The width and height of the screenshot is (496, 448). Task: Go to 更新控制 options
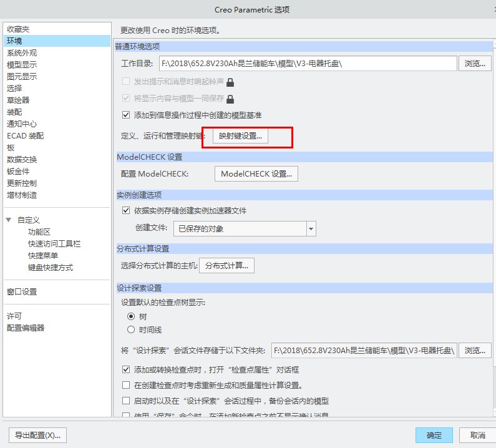22,183
